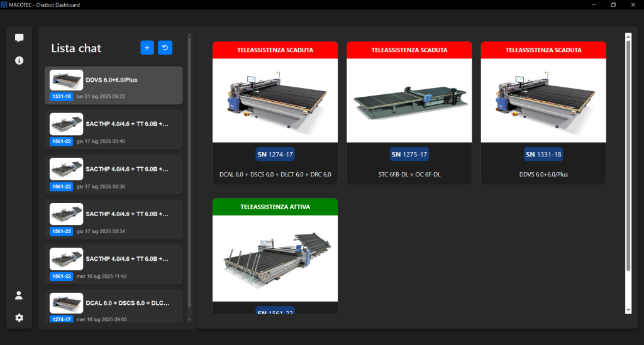Select the SN 1274-17 machine image

[275, 101]
